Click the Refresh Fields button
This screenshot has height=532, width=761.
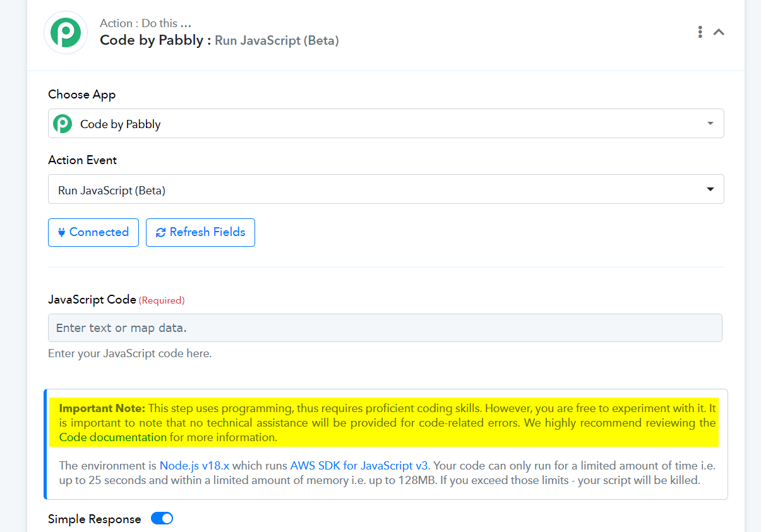tap(200, 232)
